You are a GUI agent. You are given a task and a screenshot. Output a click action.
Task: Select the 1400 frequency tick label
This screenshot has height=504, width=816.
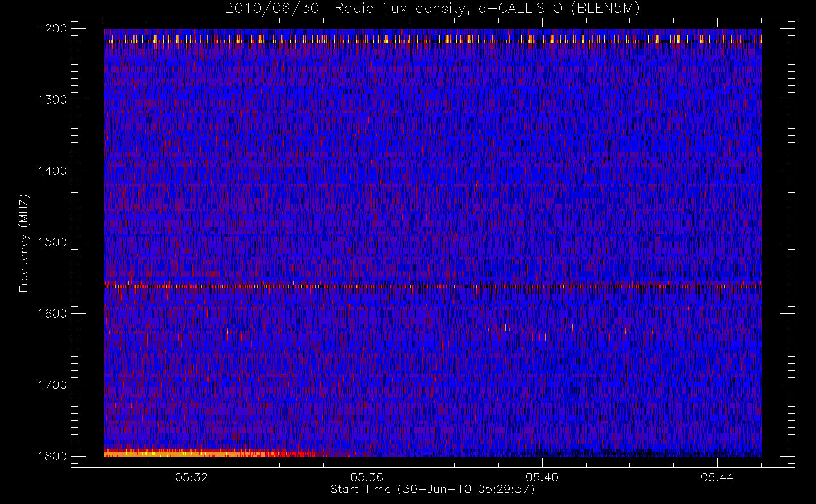point(52,171)
